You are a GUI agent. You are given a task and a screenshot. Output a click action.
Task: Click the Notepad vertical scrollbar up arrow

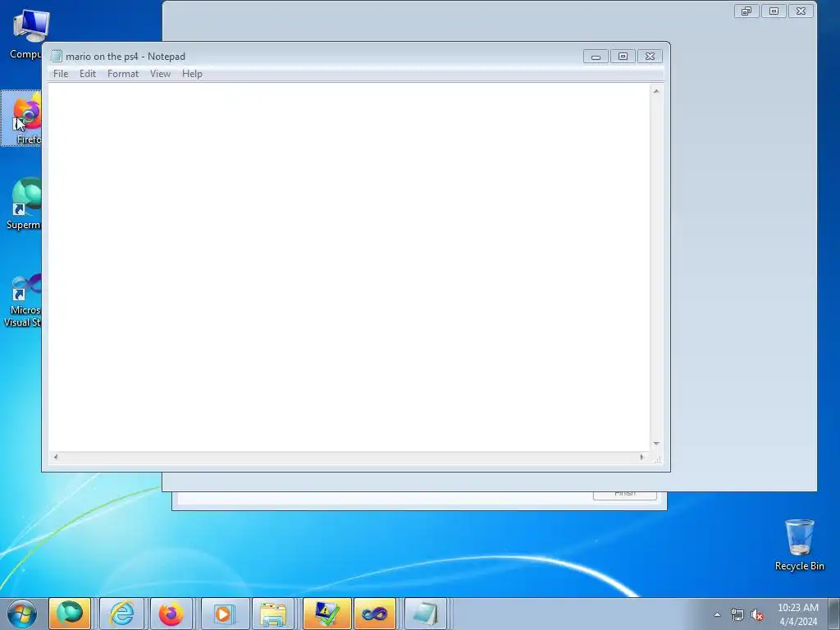[x=656, y=91]
